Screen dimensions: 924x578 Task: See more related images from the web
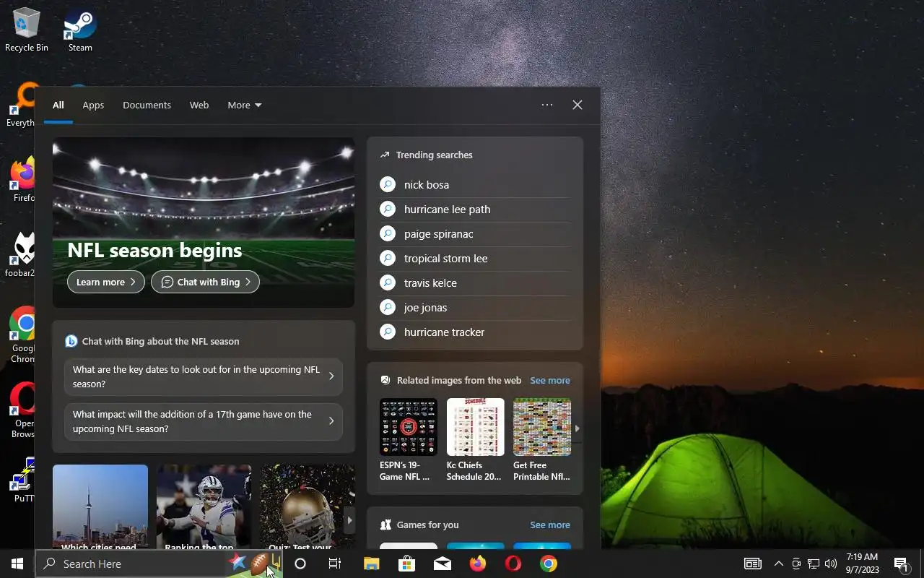(x=550, y=380)
